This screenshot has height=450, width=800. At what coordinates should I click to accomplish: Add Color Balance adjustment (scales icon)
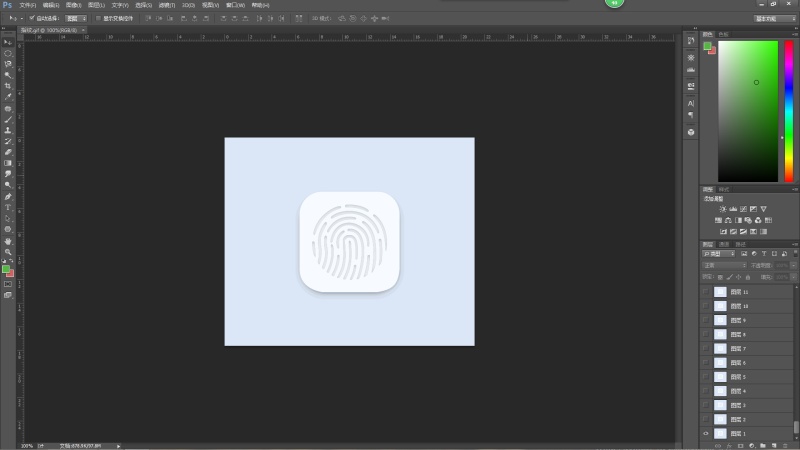[728, 220]
